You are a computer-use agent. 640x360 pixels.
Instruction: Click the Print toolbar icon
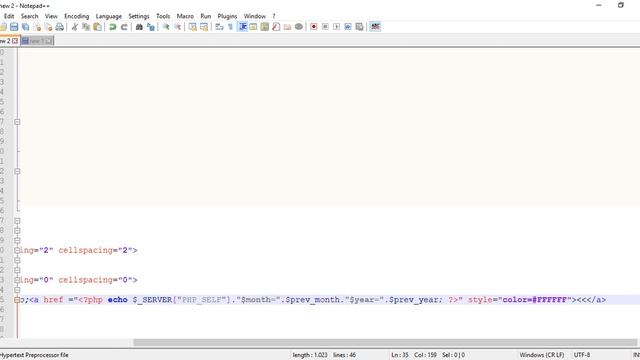(x=60, y=27)
